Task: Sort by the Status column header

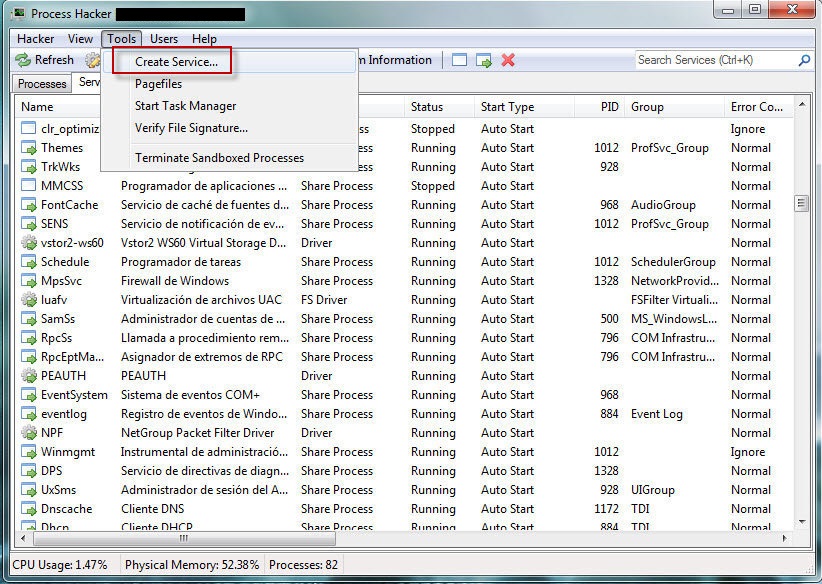Action: tap(439, 107)
